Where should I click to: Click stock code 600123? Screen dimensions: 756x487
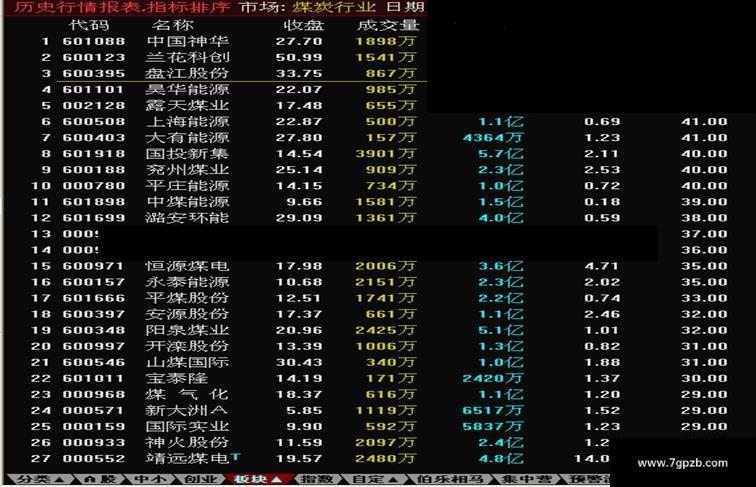94,57
